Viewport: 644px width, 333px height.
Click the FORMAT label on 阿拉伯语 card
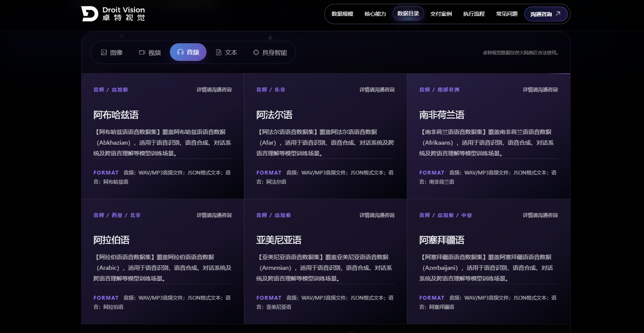tap(106, 298)
